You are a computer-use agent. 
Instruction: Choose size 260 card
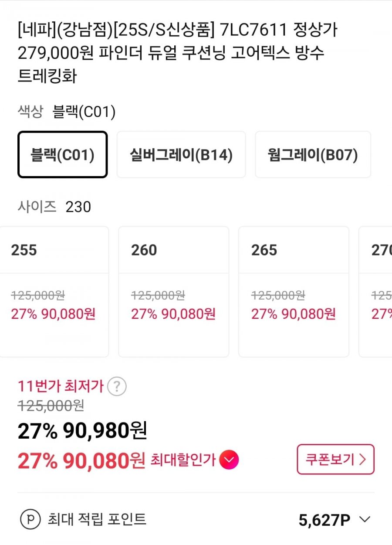(174, 291)
